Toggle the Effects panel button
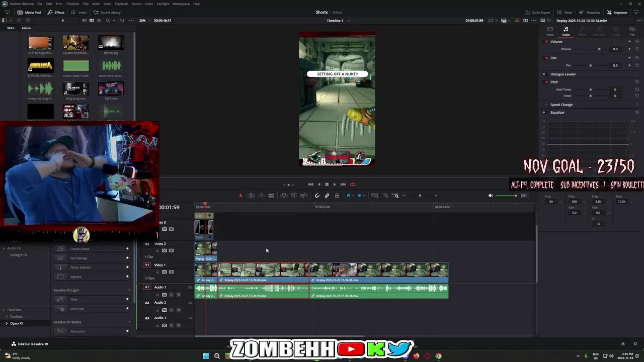644x362 pixels. (x=56, y=13)
